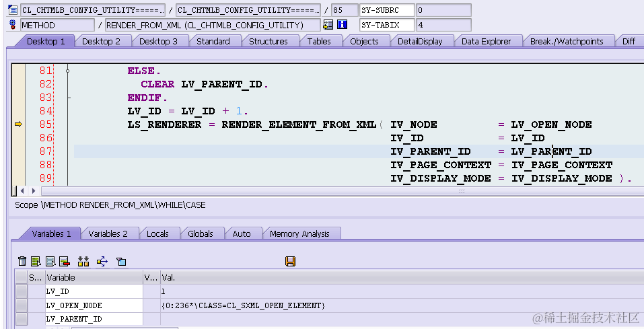The image size is (644, 329).
Task: Select the Auto tab
Action: (x=242, y=233)
